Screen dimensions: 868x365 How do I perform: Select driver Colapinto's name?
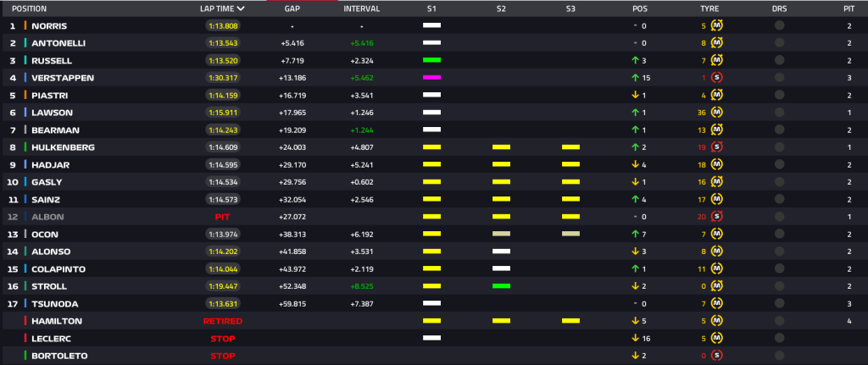(x=58, y=269)
